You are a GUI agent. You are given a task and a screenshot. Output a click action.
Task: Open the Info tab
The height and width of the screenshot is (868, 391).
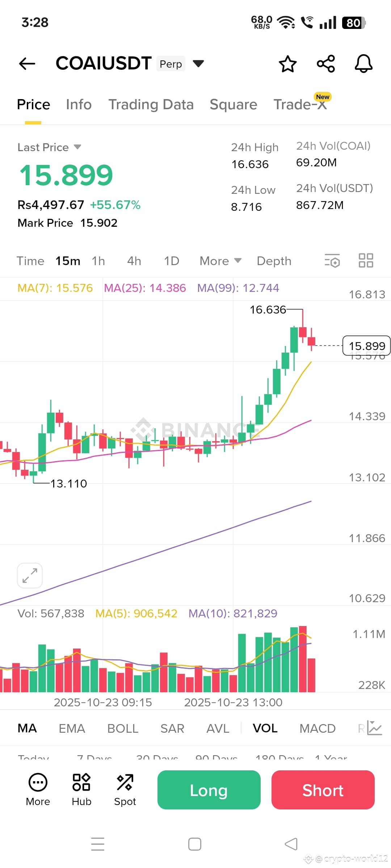click(x=79, y=105)
